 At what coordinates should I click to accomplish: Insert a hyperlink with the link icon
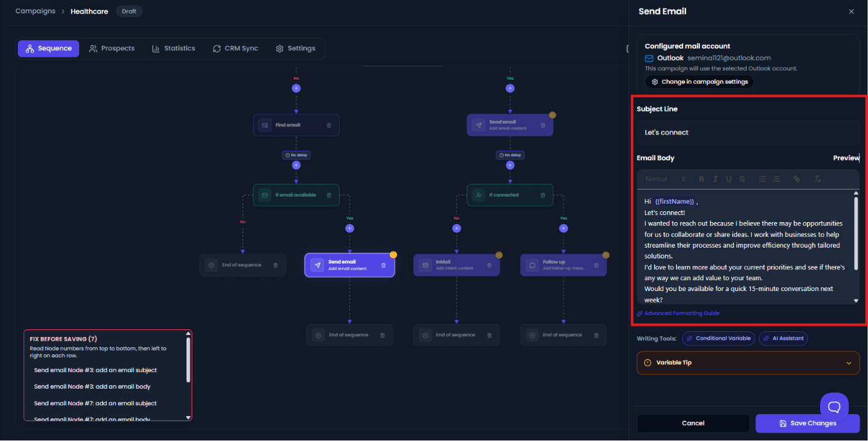click(796, 179)
